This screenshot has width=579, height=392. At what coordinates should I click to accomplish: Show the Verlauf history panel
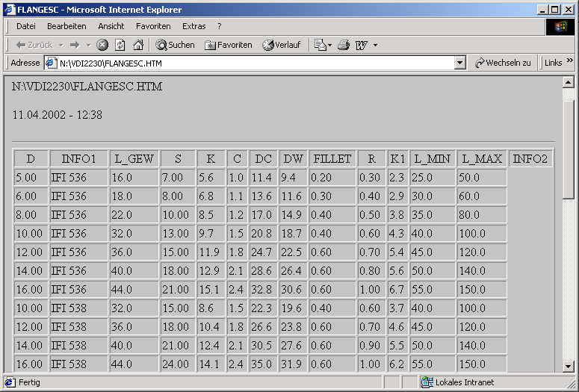coord(281,45)
